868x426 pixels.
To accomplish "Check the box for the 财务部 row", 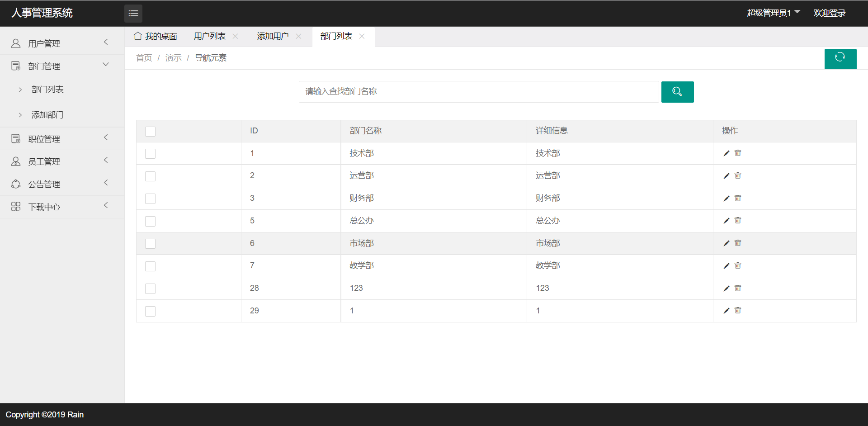I will pyautogui.click(x=150, y=199).
